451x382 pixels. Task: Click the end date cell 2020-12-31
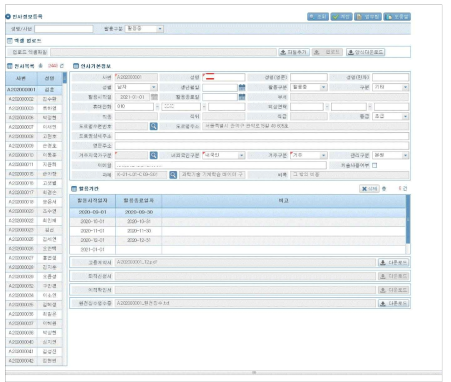139,240
